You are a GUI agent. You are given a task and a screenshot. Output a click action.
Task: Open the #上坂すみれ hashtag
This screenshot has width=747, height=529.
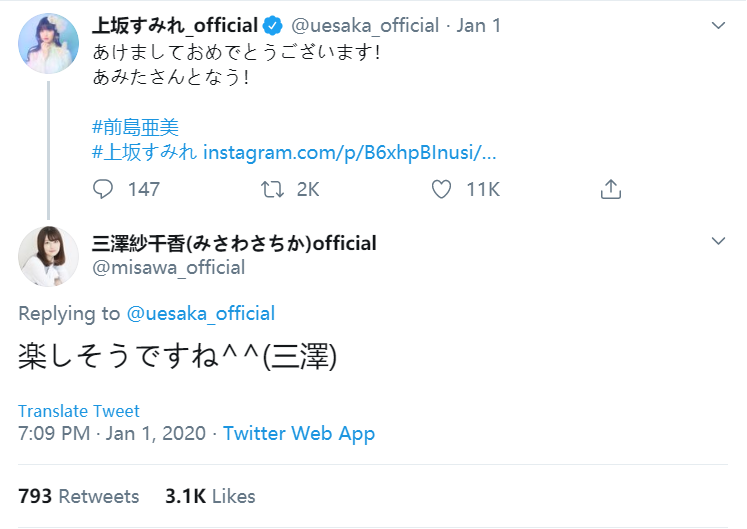click(144, 153)
